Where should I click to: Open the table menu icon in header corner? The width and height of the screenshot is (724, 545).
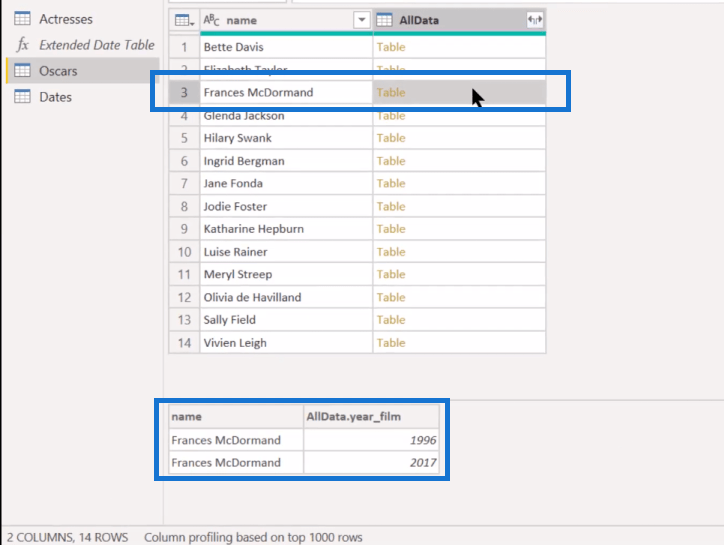[184, 20]
